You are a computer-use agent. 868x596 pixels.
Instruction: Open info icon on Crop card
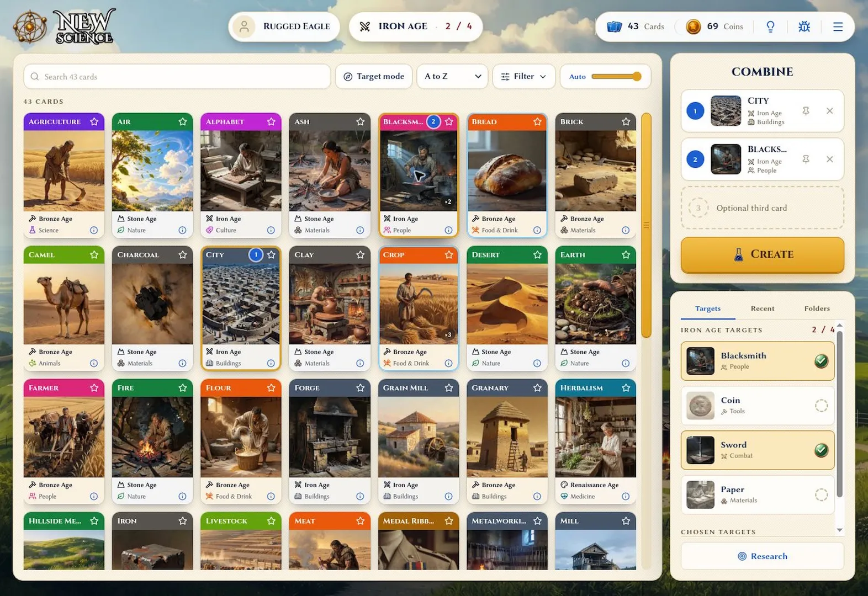(x=448, y=363)
